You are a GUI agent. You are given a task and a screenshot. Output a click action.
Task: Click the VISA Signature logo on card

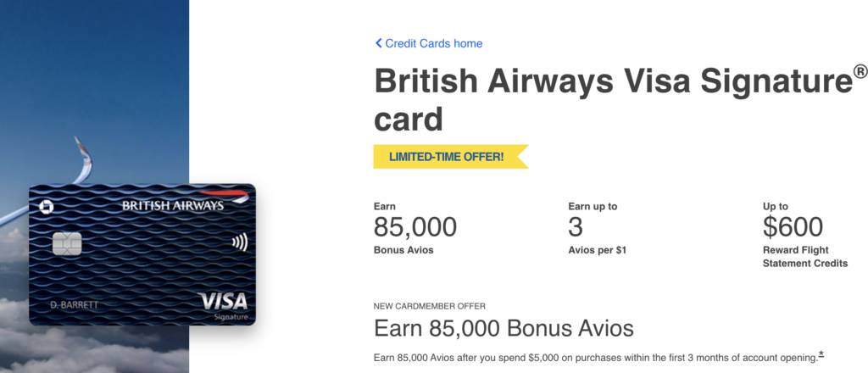coord(224,305)
